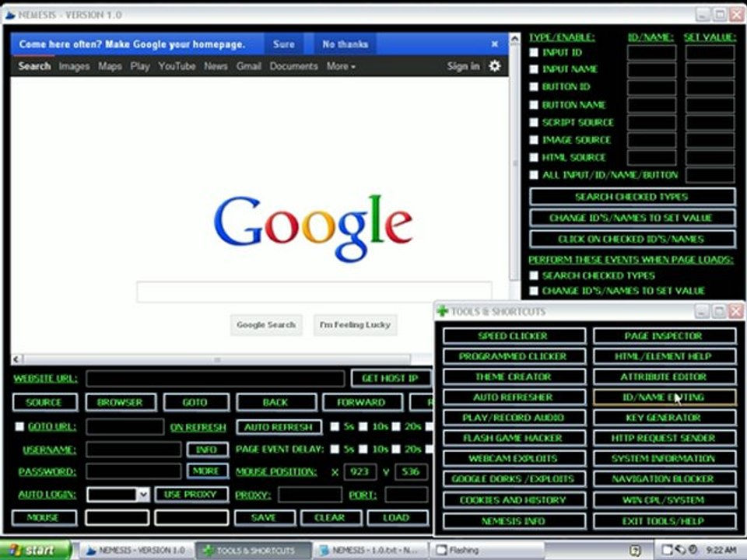Focus the Website URL input field
Viewport: 747px width, 560px height.
[215, 379]
